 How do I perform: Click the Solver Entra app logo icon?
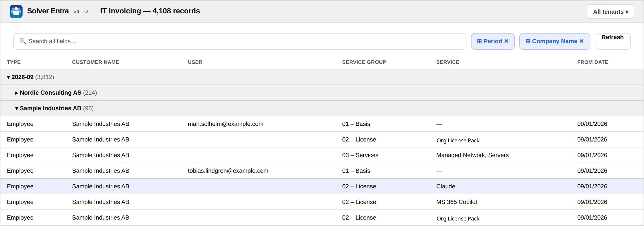[x=16, y=11]
